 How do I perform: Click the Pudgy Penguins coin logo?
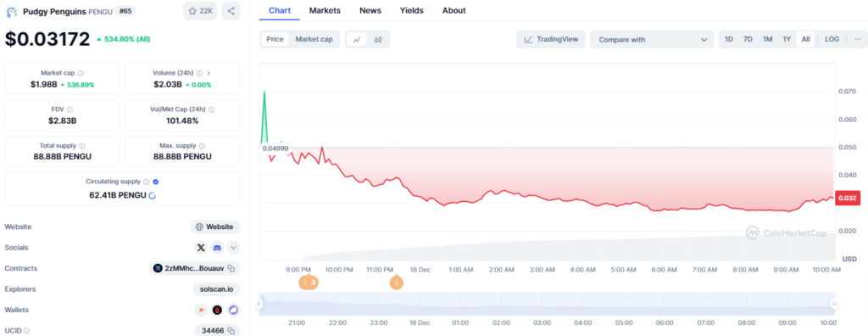pos(11,11)
